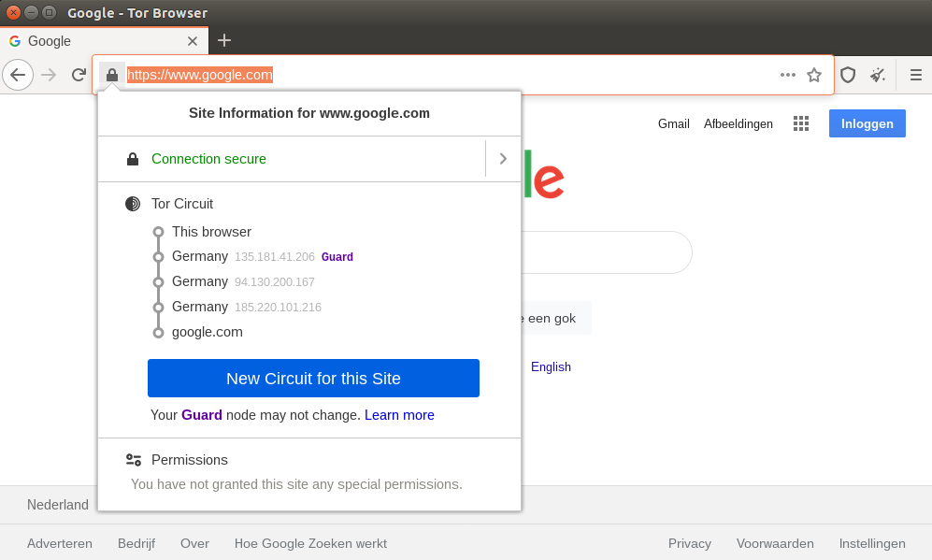Open the hamburger application menu
Image resolution: width=932 pixels, height=560 pixels.
(x=916, y=75)
